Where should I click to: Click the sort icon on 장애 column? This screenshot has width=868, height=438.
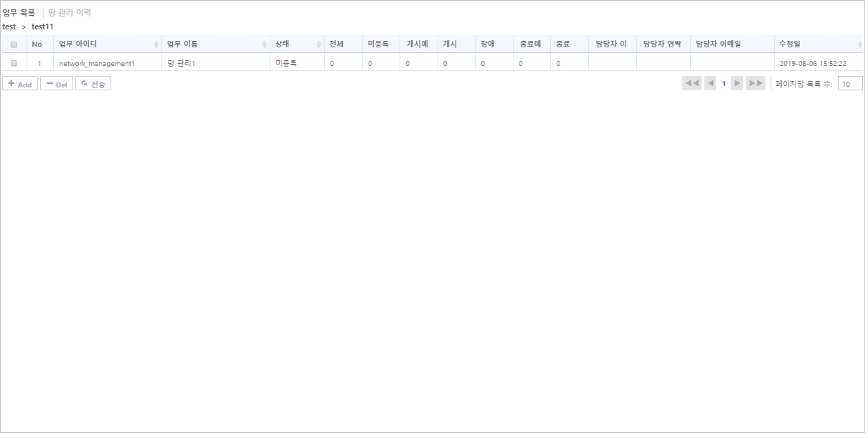coord(506,44)
